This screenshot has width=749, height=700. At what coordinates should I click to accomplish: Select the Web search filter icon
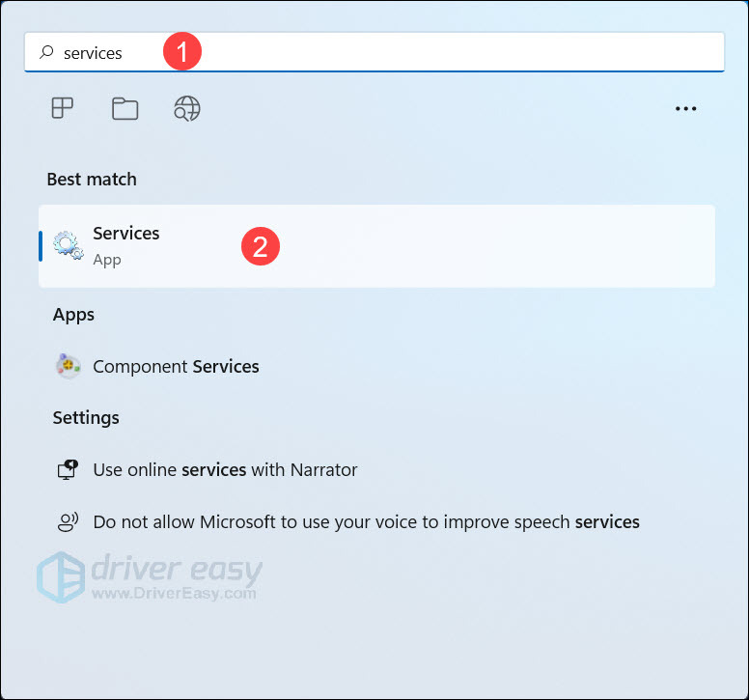tap(186, 109)
